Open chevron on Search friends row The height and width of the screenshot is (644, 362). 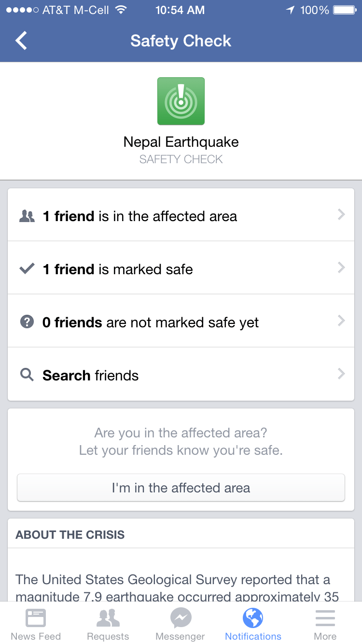(x=341, y=374)
